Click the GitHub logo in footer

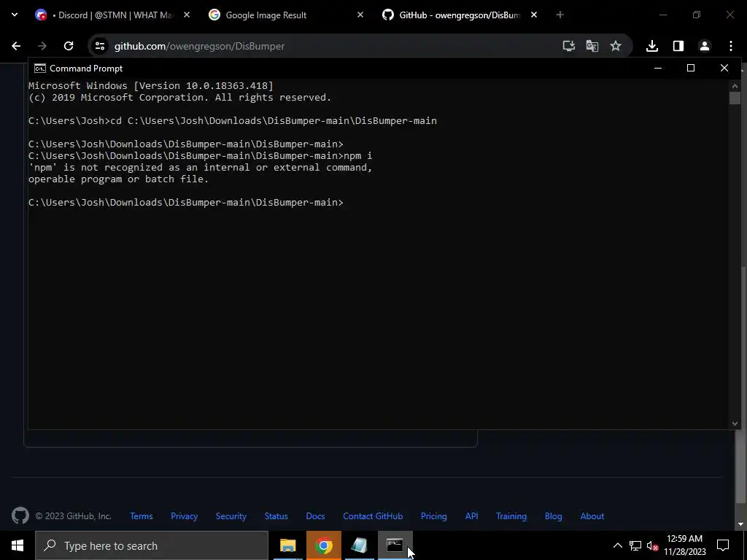(x=20, y=516)
